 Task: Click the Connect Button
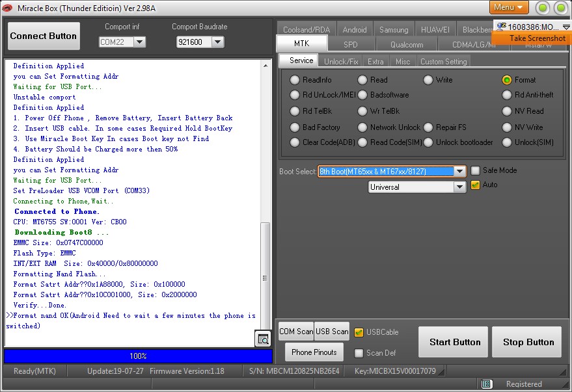(44, 36)
